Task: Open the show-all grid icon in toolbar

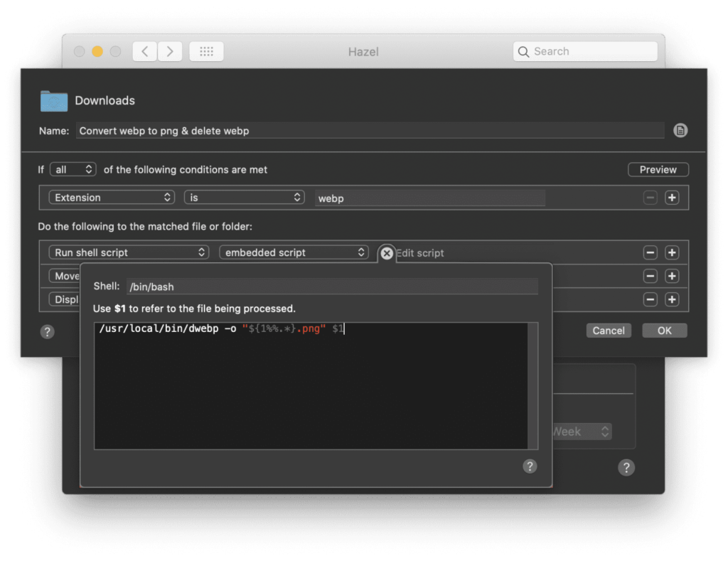Action: coord(206,51)
